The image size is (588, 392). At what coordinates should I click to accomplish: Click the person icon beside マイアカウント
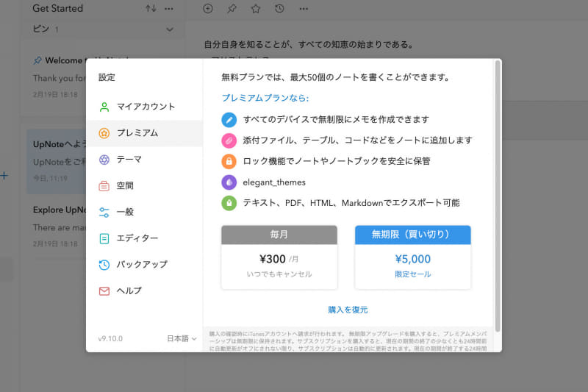click(104, 107)
